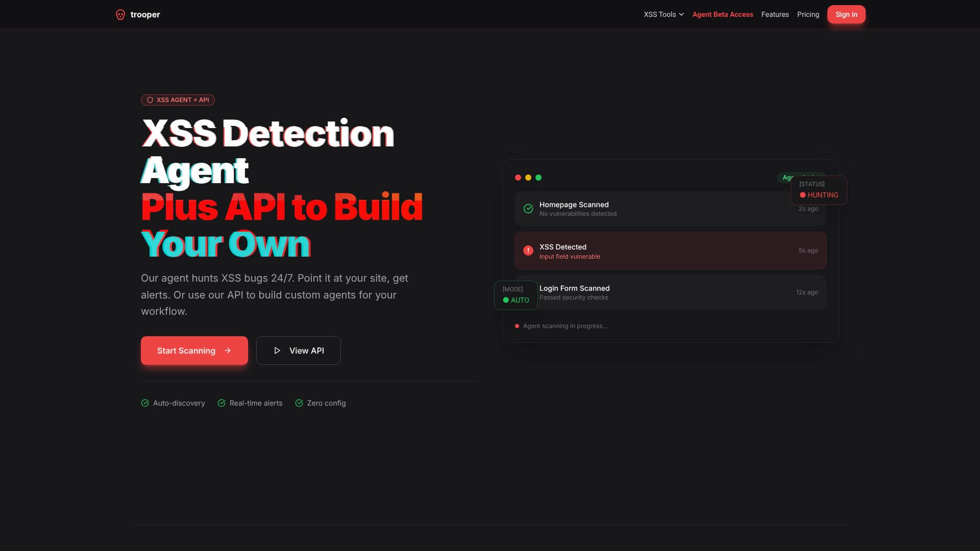The height and width of the screenshot is (551, 980).
Task: Click the trooper skull logo icon
Action: click(x=120, y=15)
